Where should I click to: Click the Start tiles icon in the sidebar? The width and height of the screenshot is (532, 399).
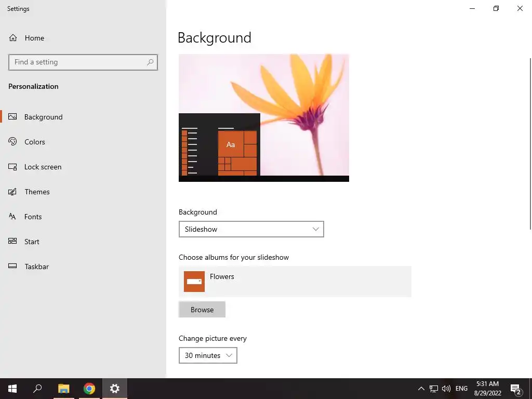pyautogui.click(x=12, y=241)
